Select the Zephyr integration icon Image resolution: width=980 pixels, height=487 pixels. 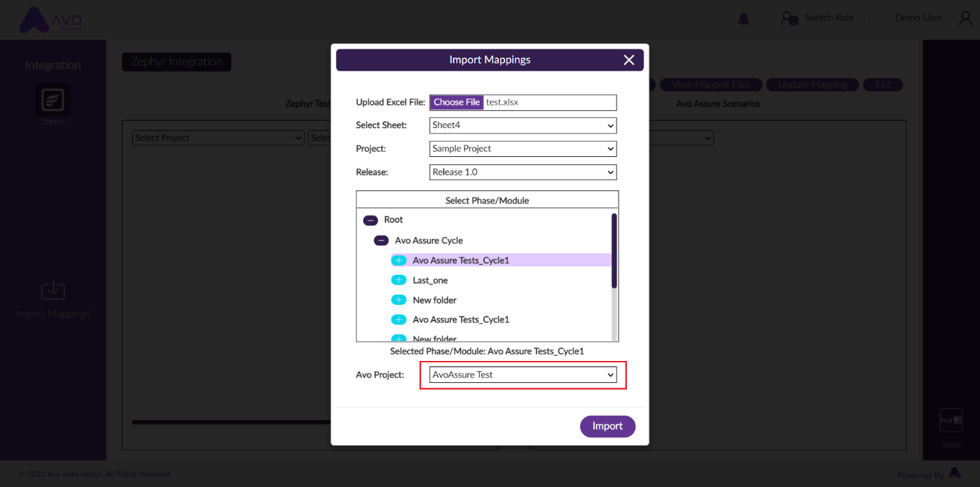tap(53, 100)
